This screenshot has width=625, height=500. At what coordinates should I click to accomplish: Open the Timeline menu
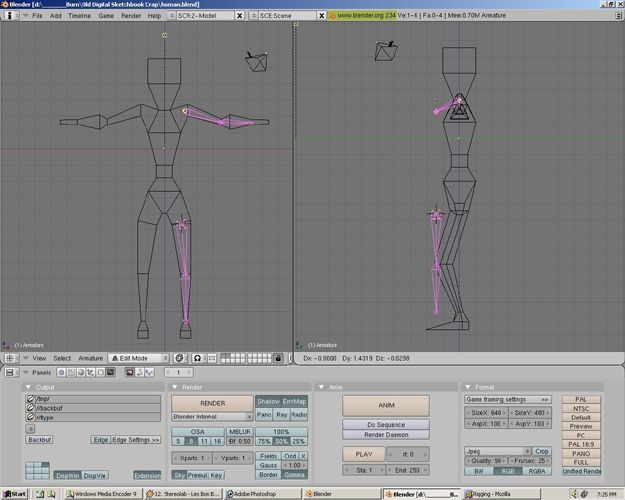coord(79,16)
